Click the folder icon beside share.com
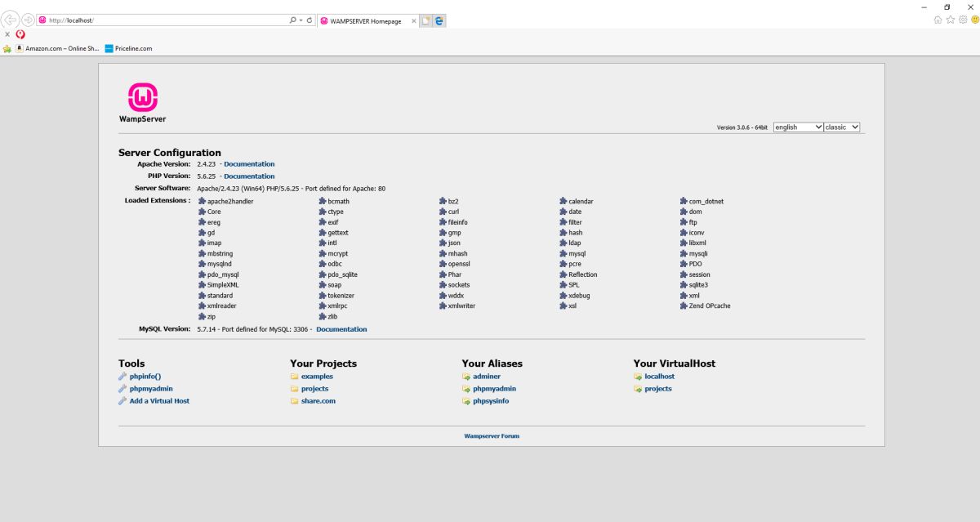The height and width of the screenshot is (522, 980). click(294, 401)
